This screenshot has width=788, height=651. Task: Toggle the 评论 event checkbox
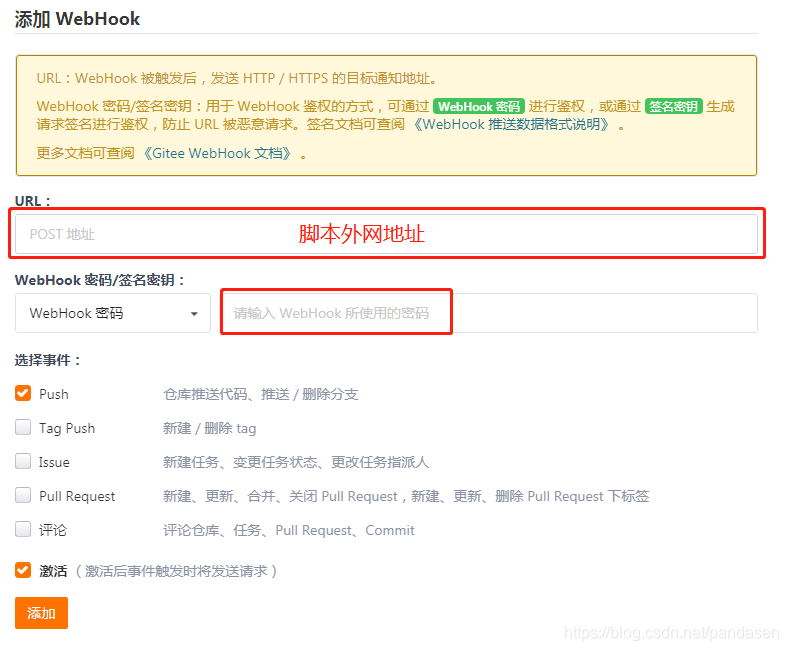point(23,529)
